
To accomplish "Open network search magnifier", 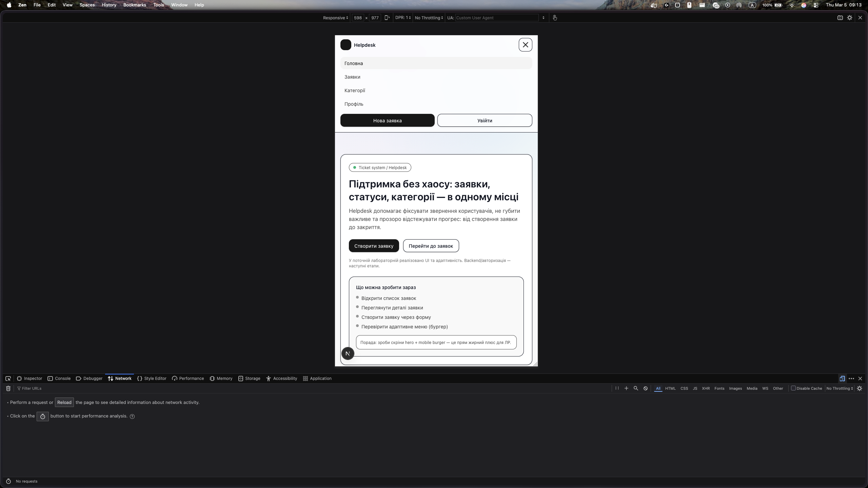I will 636,388.
